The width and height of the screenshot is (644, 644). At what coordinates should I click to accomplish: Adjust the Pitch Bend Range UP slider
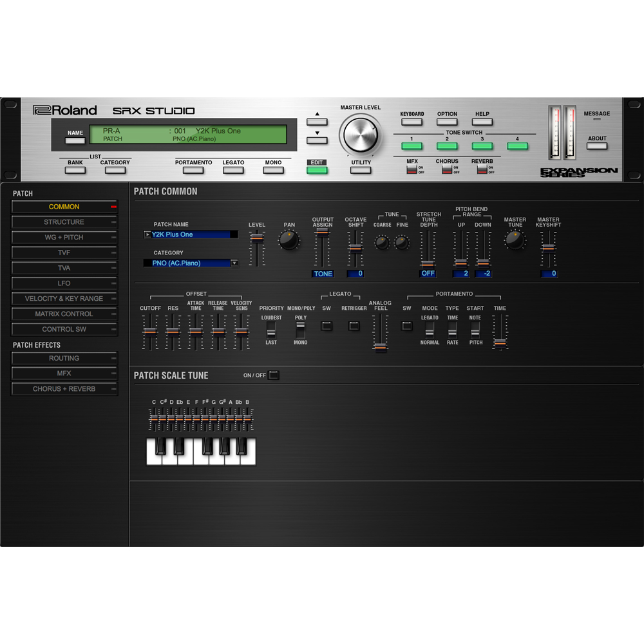click(x=461, y=263)
